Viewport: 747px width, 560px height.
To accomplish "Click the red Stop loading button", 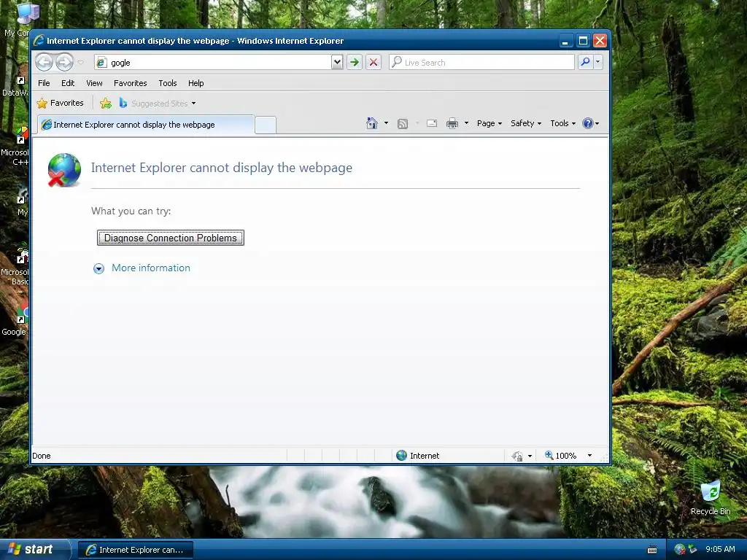I will [373, 63].
